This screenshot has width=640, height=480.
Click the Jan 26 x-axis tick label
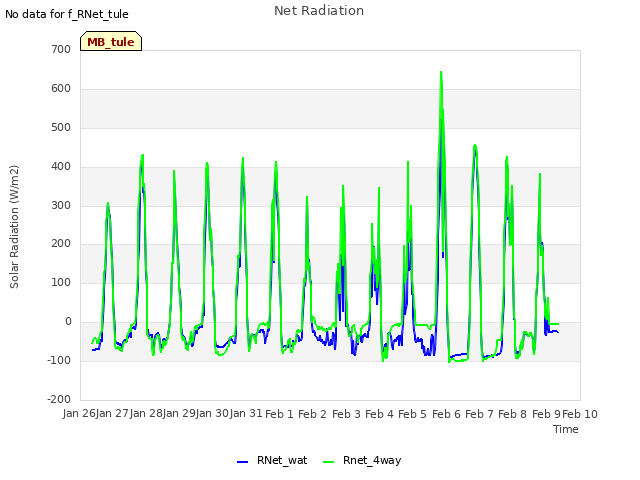tap(80, 413)
